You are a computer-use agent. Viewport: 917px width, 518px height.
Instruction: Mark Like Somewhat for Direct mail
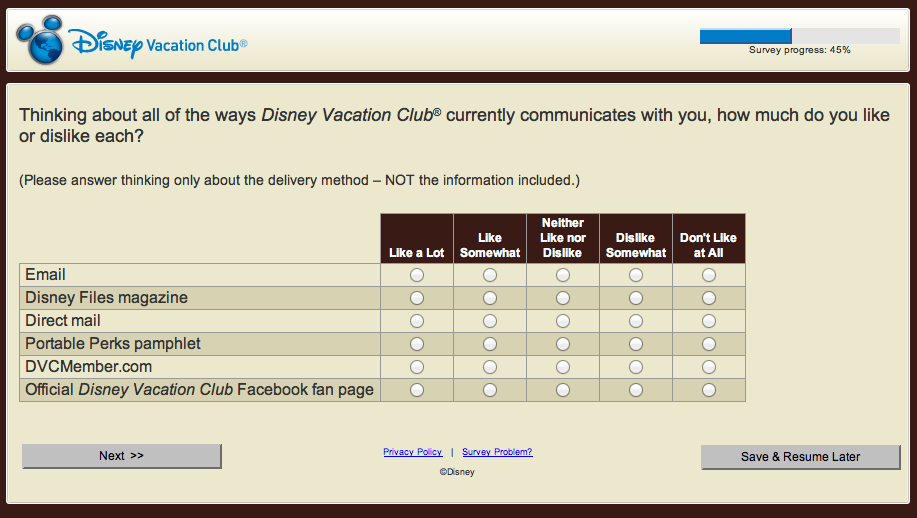490,321
